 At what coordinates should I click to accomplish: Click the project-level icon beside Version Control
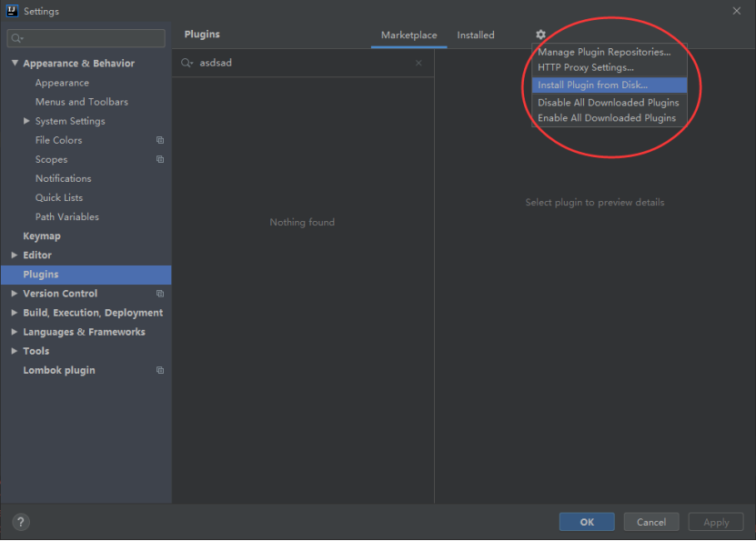[x=160, y=294]
